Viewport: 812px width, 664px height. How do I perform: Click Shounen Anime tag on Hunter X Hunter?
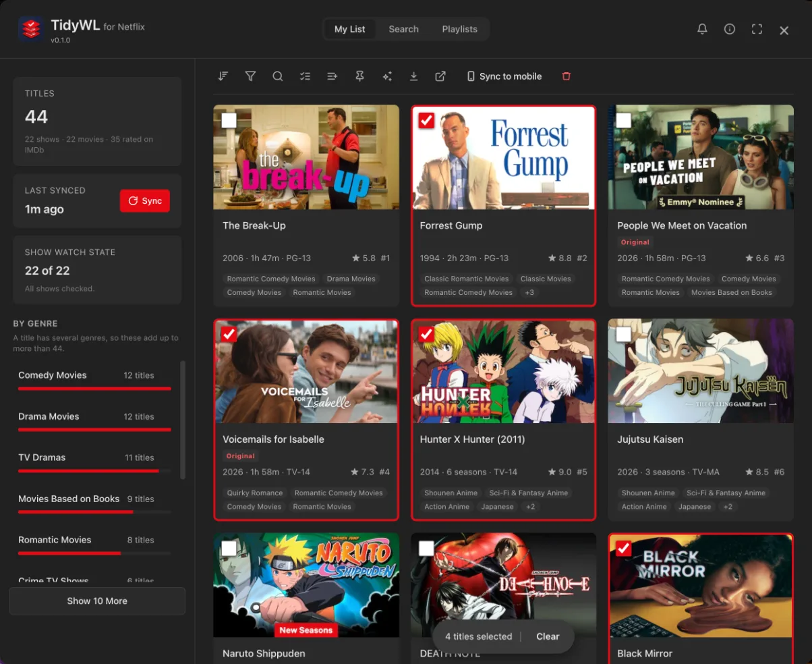pos(451,493)
